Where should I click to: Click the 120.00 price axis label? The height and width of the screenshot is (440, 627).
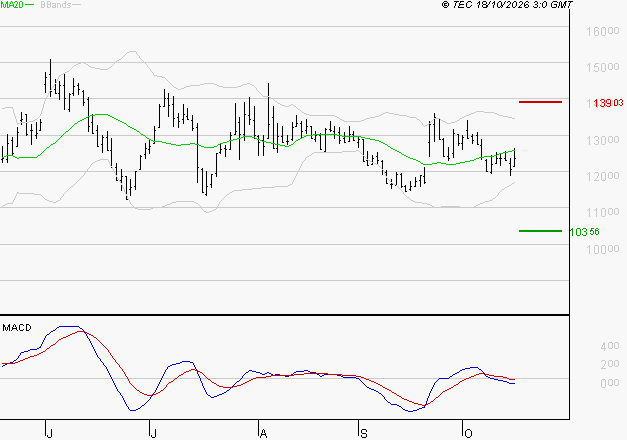(x=603, y=176)
